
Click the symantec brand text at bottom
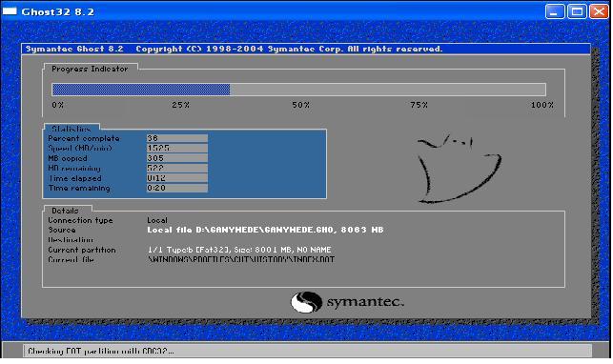(x=365, y=302)
